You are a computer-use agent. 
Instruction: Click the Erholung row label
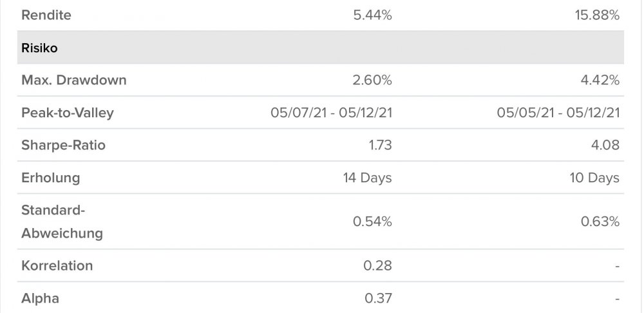[x=50, y=178]
